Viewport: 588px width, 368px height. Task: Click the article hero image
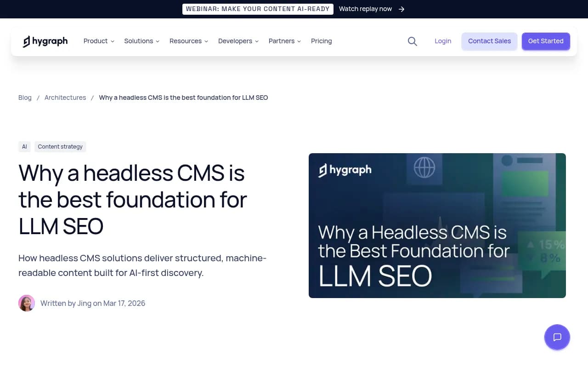pos(437,225)
